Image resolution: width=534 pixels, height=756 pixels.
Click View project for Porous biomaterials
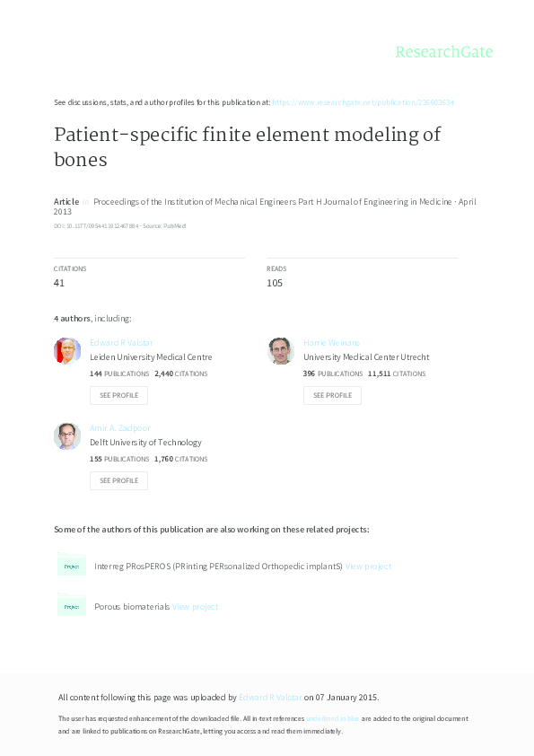[197, 606]
